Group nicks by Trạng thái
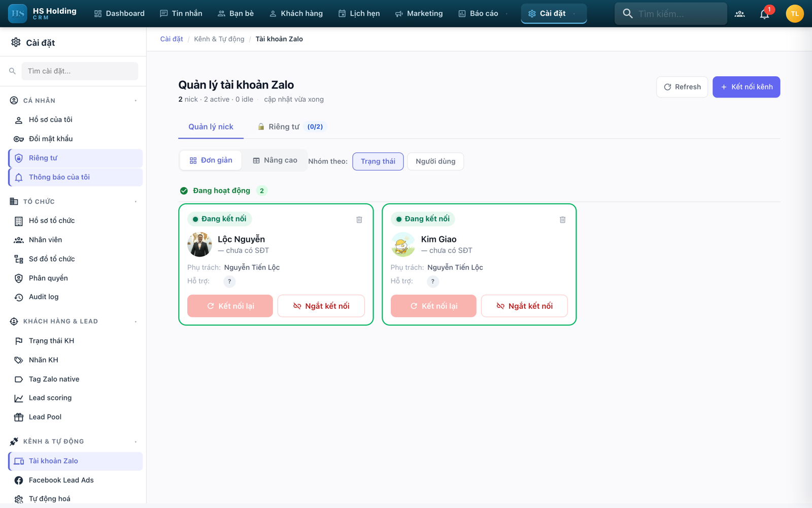This screenshot has width=812, height=508. click(x=378, y=162)
